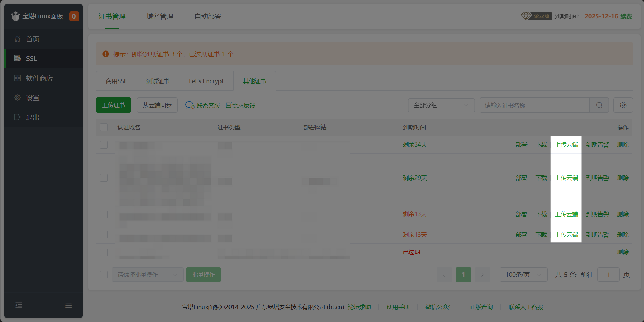Open the 全部分组 group filter dropdown

441,105
